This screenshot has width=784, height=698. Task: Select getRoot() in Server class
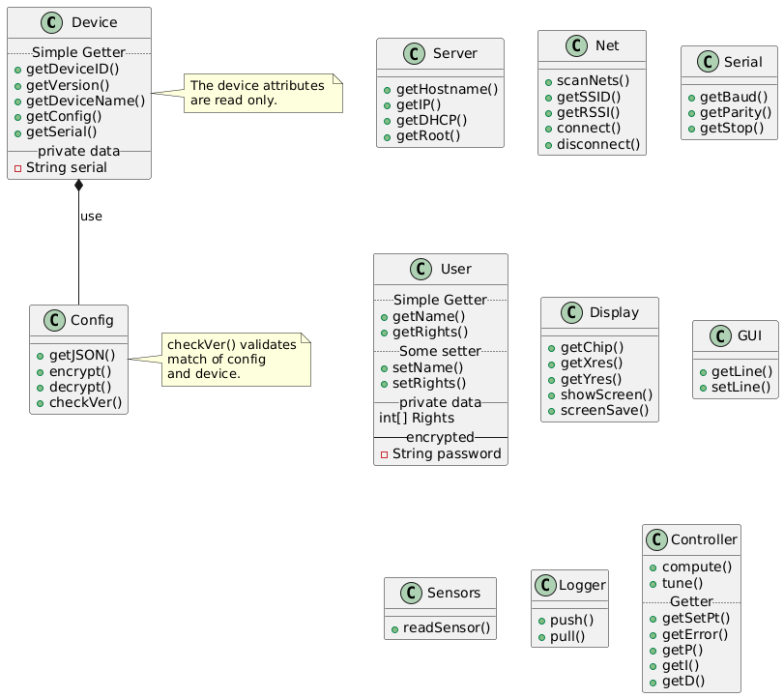coord(428,136)
